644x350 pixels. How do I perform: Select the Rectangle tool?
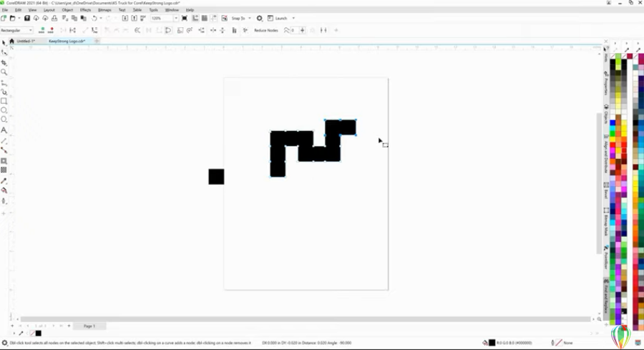point(4,101)
